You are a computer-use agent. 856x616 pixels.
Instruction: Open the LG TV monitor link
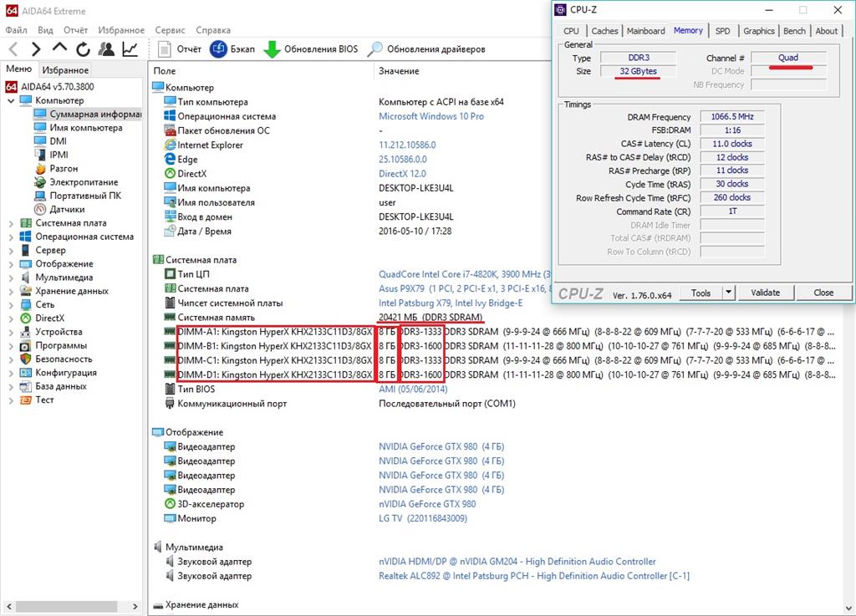(423, 518)
